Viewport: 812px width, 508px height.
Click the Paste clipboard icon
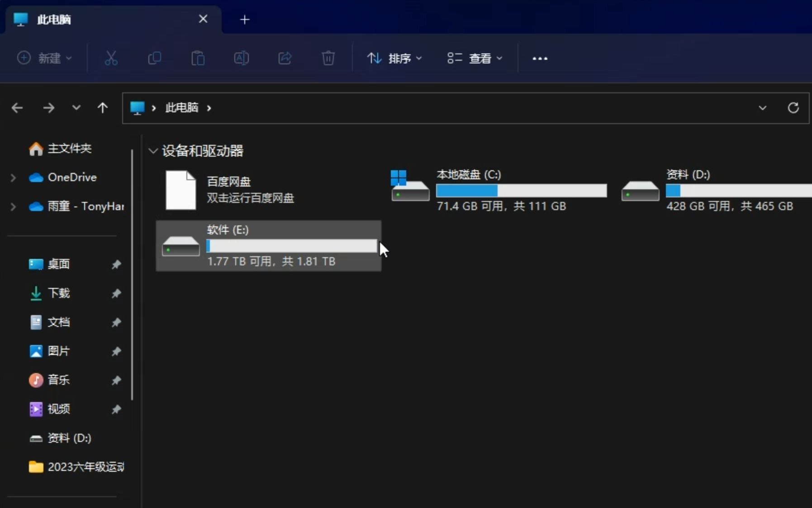pos(198,58)
